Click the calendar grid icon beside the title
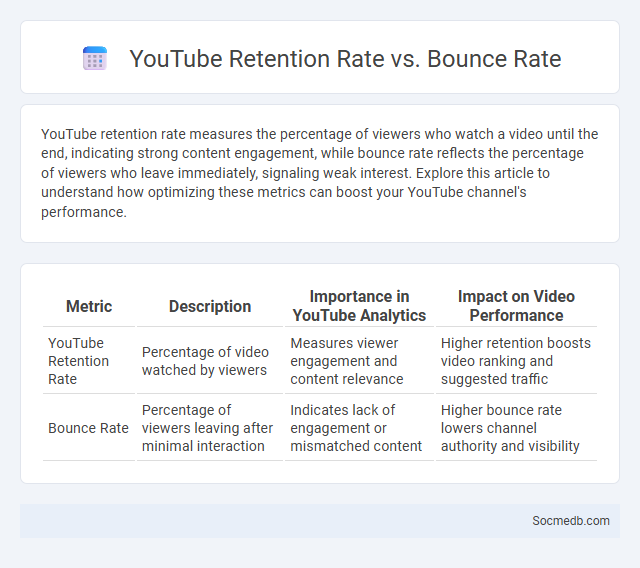The width and height of the screenshot is (640, 568). pyautogui.click(x=95, y=58)
